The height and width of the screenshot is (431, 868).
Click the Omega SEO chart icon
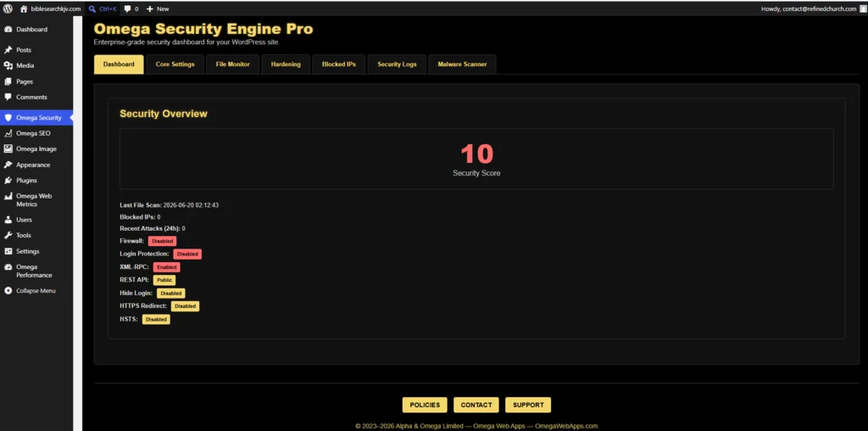(8, 133)
